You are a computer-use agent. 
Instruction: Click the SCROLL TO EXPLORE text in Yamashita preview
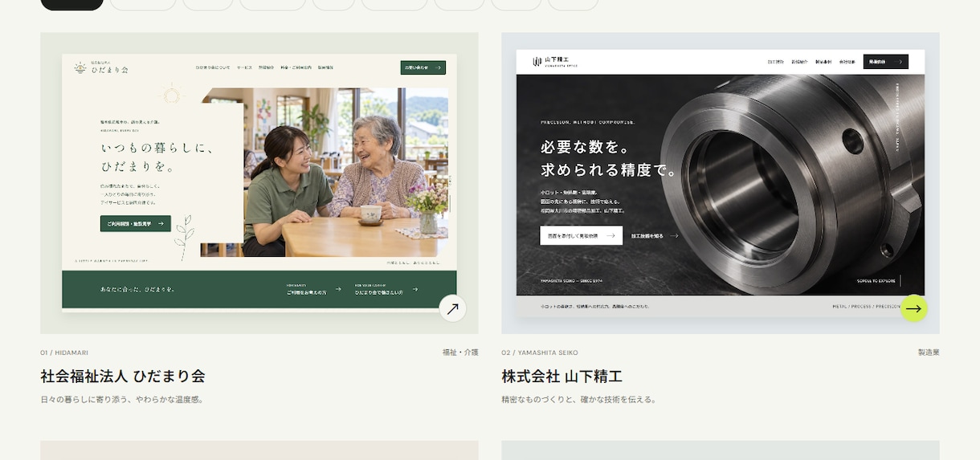pyautogui.click(x=876, y=281)
